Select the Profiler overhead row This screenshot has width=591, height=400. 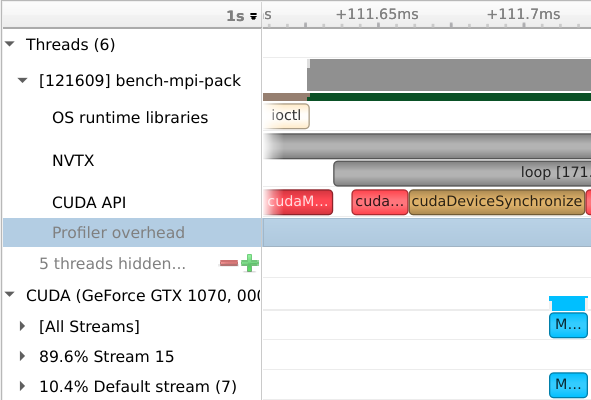[132, 232]
